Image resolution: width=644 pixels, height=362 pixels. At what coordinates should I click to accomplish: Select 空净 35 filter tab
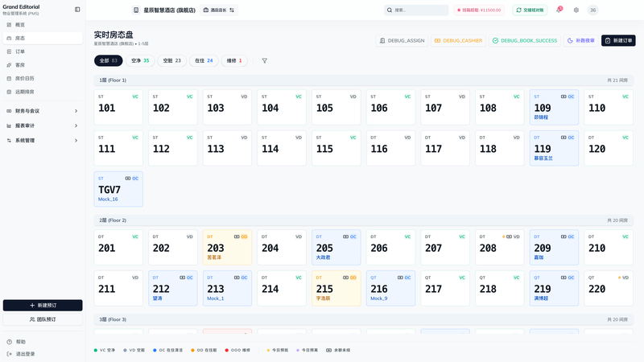point(140,61)
